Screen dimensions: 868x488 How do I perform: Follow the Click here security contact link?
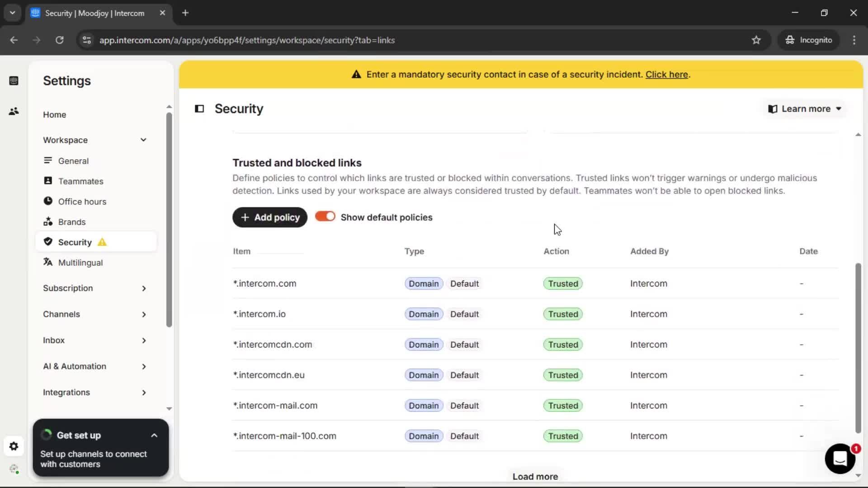pyautogui.click(x=666, y=75)
